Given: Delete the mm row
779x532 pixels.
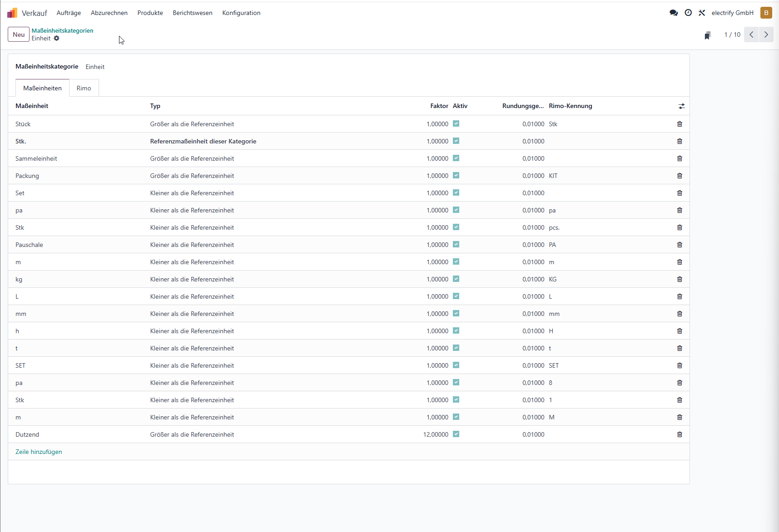Looking at the screenshot, I should 680,314.
